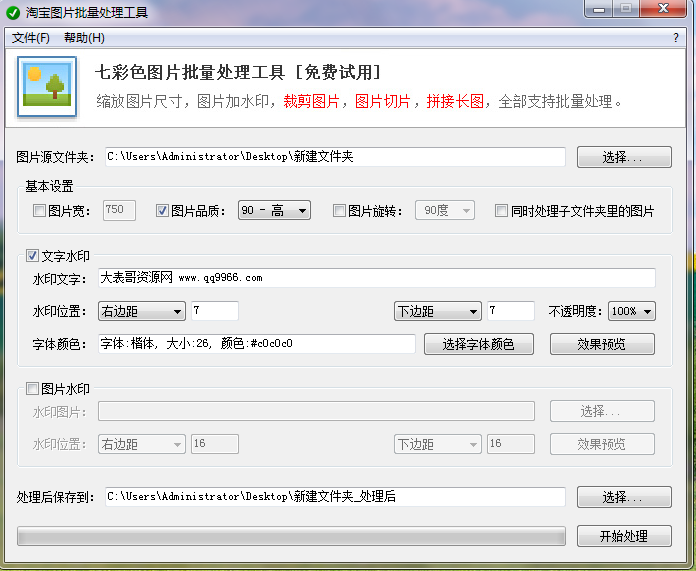The height and width of the screenshot is (571, 696).
Task: Click the 水印文字 watermark text input field
Action: 376,278
